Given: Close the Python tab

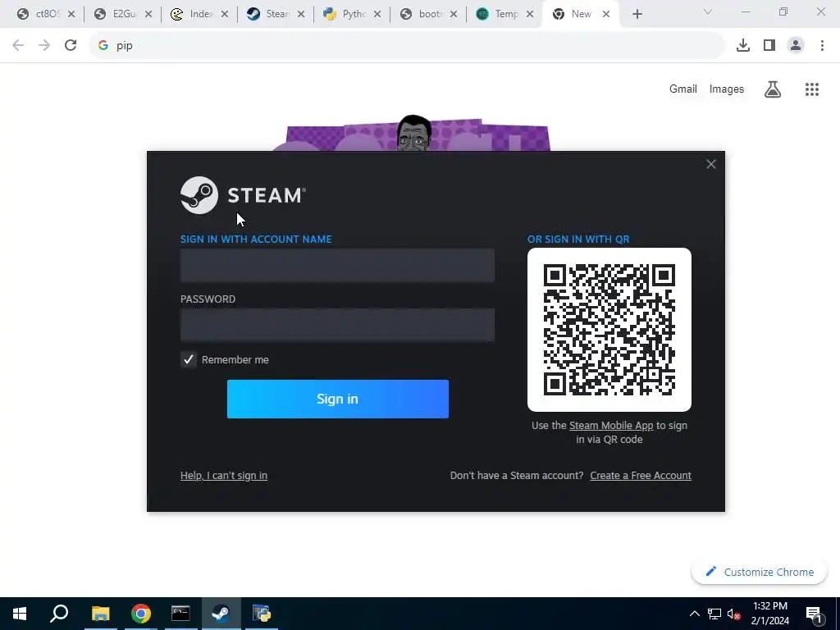Looking at the screenshot, I should tap(377, 15).
